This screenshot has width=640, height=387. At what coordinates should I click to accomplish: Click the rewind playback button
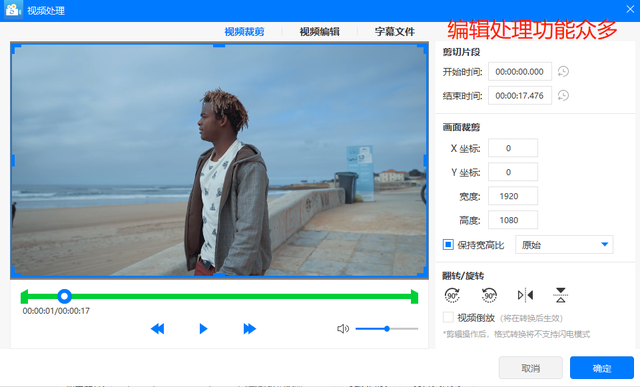point(158,329)
